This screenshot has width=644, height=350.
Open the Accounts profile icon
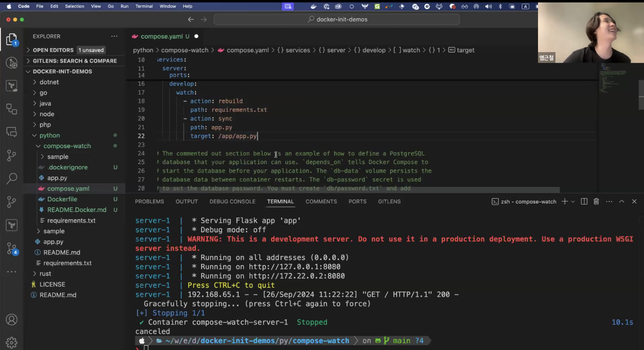pos(12,320)
